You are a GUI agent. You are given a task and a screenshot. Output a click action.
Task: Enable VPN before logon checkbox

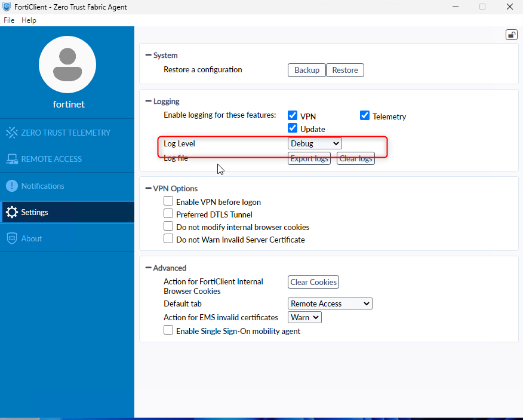pos(168,201)
